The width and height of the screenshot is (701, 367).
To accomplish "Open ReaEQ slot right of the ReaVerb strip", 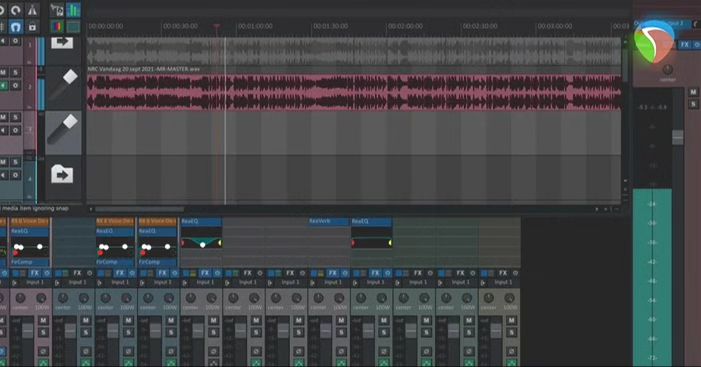I will (x=371, y=221).
